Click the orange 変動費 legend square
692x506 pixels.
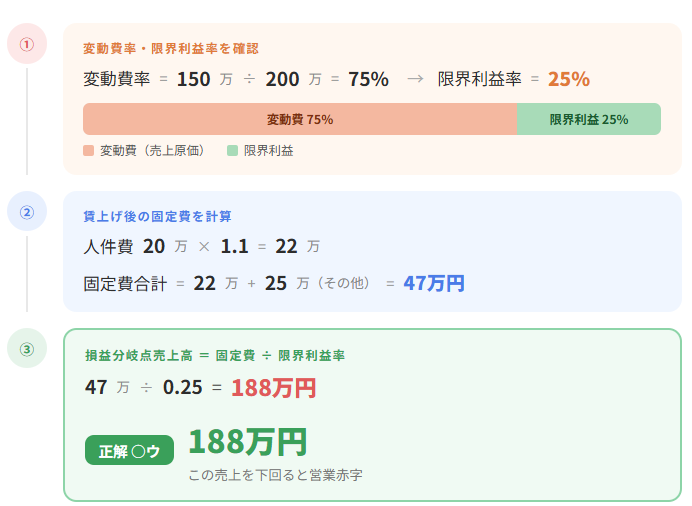click(x=89, y=150)
